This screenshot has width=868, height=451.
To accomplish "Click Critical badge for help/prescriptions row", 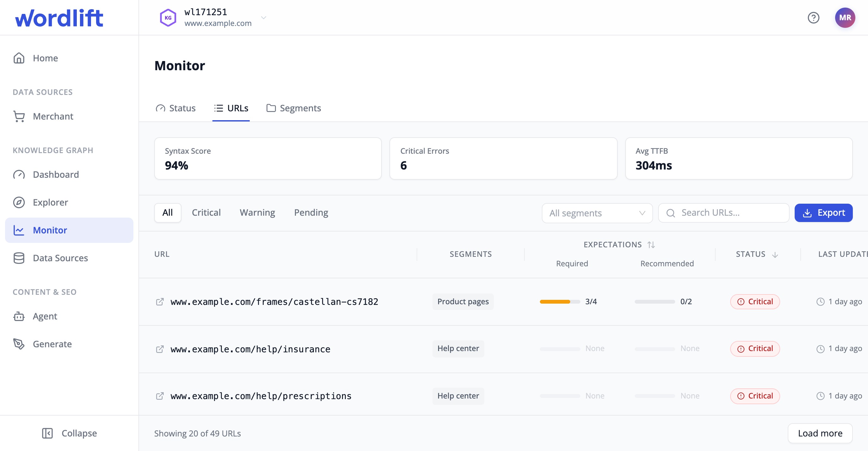I will 755,396.
